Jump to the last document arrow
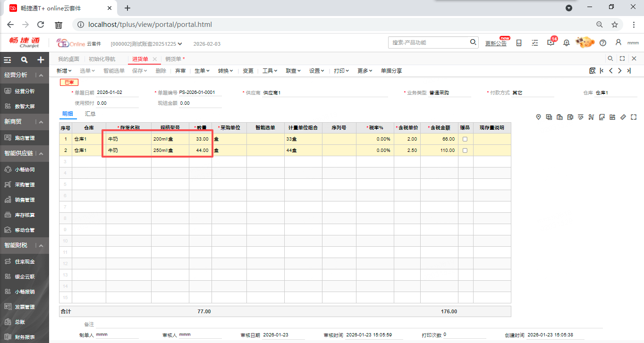Image resolution: width=644 pixels, height=343 pixels. 629,71
